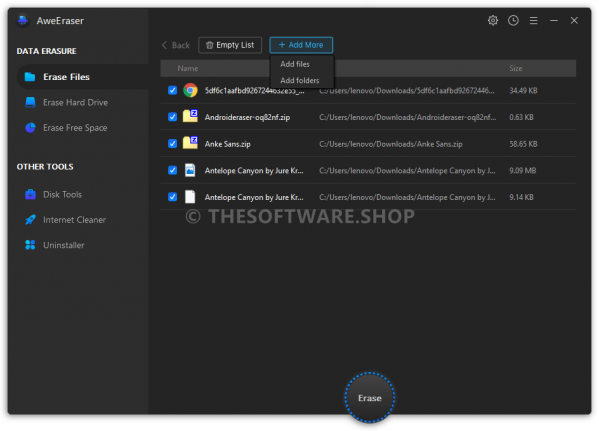This screenshot has height=431, width=599.
Task: Click the Androideraser-oq82nf Downloads path text
Action: pyautogui.click(x=408, y=117)
